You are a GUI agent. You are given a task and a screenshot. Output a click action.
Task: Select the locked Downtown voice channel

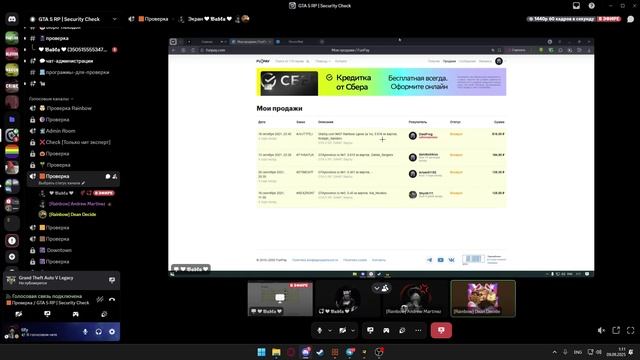(73, 250)
